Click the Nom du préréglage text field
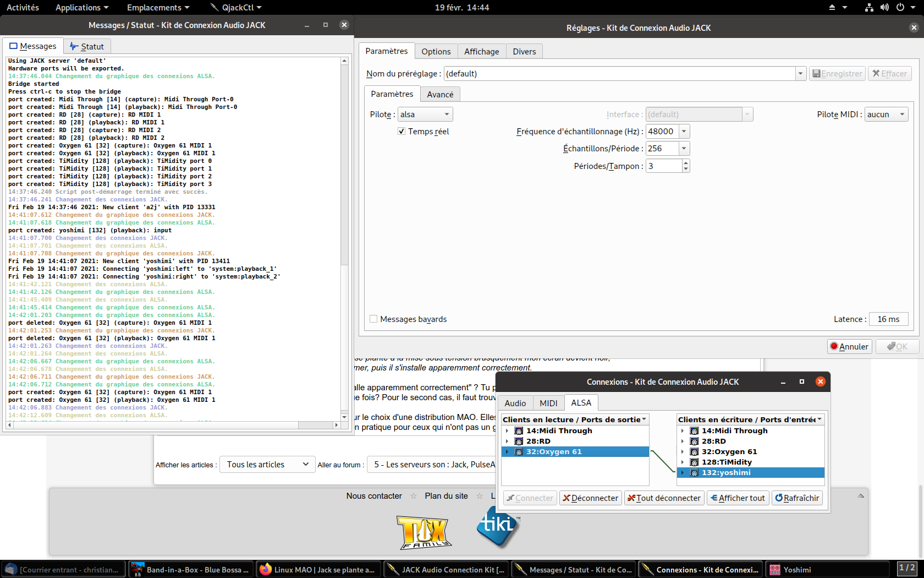This screenshot has height=578, width=924. 619,74
